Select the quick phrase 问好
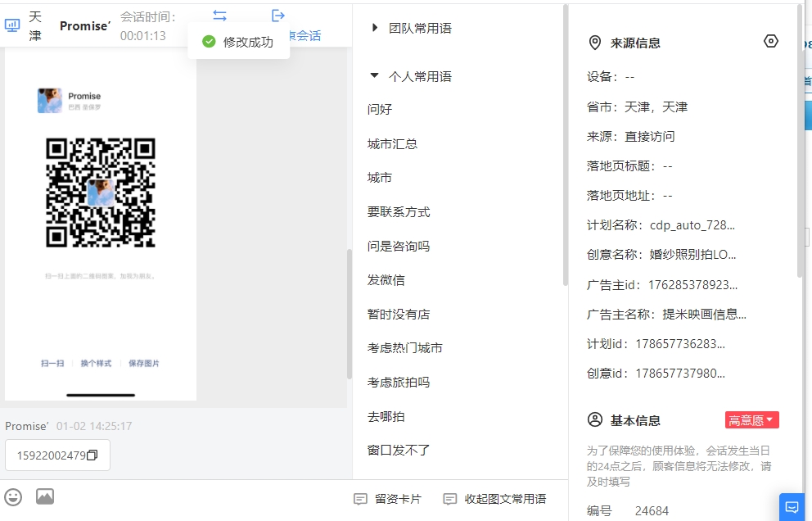 (380, 110)
